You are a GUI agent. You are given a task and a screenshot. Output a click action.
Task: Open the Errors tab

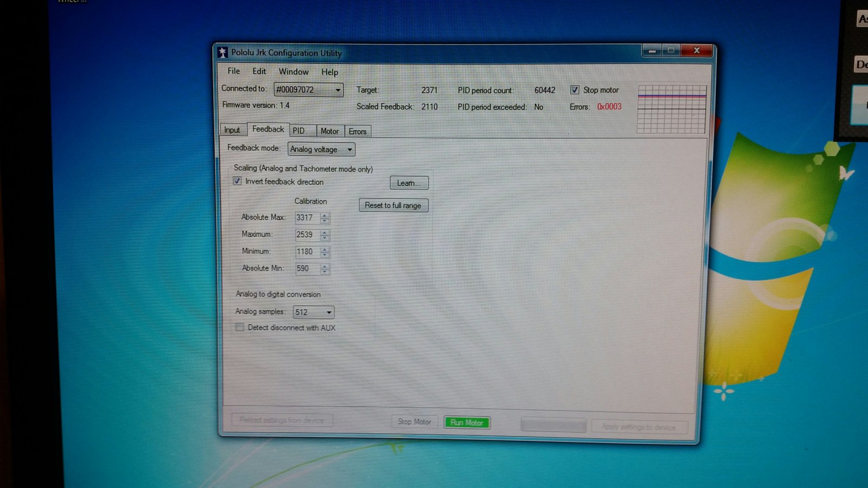point(358,131)
